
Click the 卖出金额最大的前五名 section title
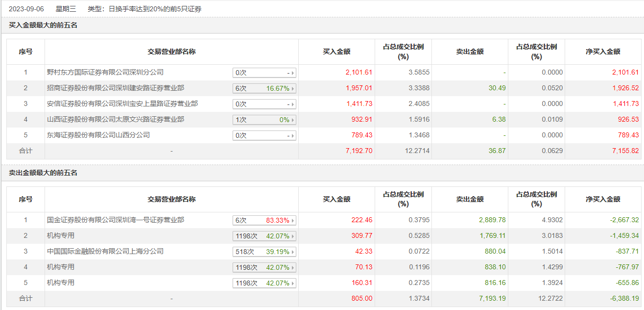43,173
